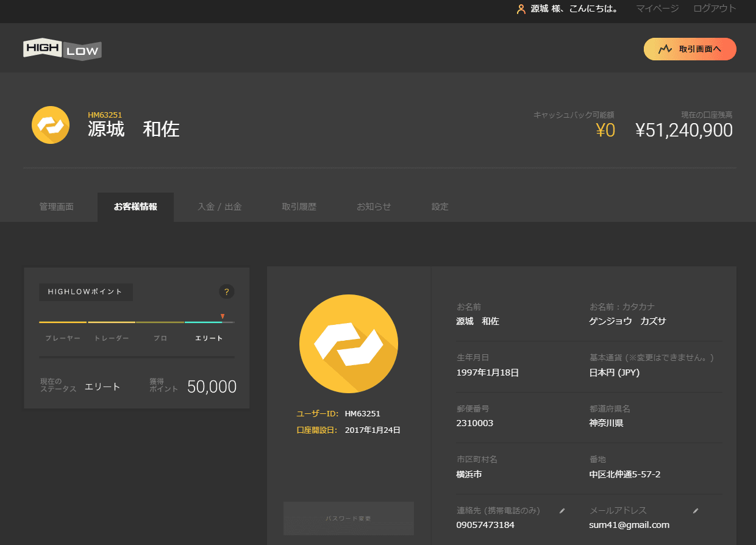Click the email sum41@gmail.com
The image size is (756, 545).
coord(629,525)
